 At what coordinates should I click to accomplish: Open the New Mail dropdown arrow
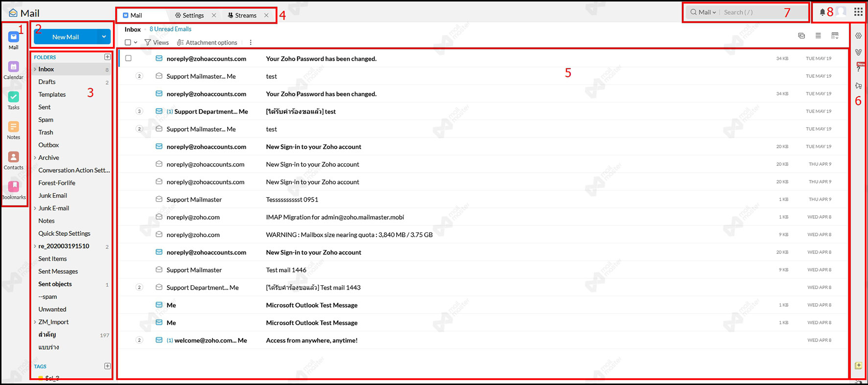[104, 37]
